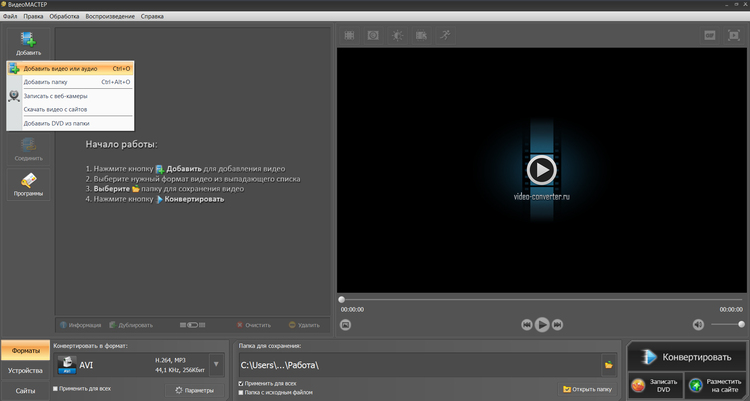Switch to the Сайты tab
Screen dimensions: 750x401
[x=25, y=390]
